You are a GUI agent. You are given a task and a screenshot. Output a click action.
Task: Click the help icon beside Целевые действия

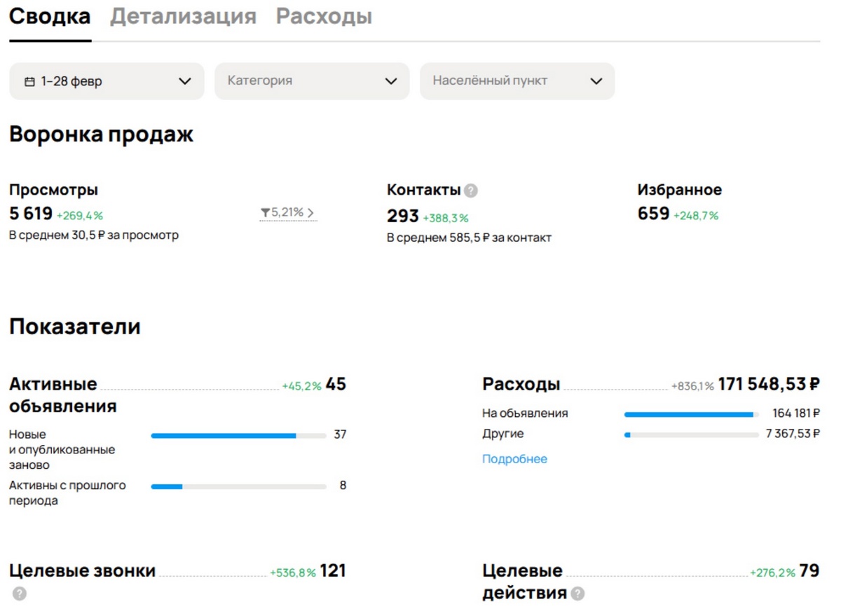click(x=577, y=594)
